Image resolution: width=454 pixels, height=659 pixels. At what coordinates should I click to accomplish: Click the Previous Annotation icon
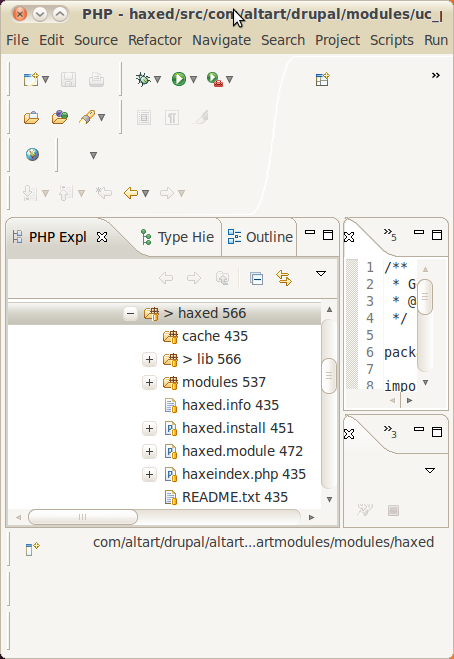(x=66, y=193)
